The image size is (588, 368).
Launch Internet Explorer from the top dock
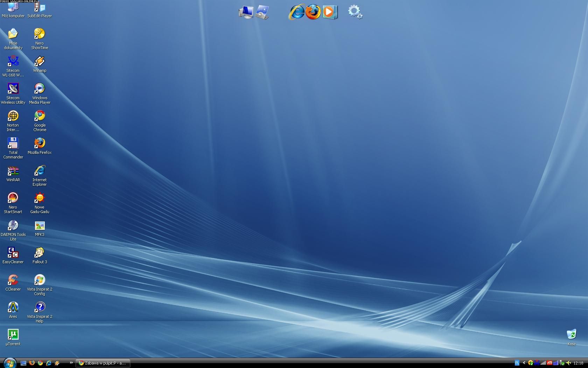point(296,12)
